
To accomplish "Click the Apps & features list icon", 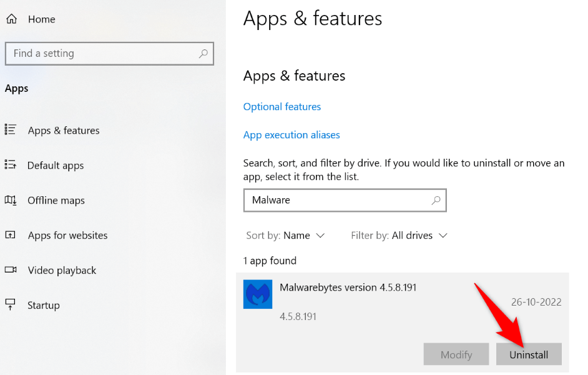I will (11, 130).
